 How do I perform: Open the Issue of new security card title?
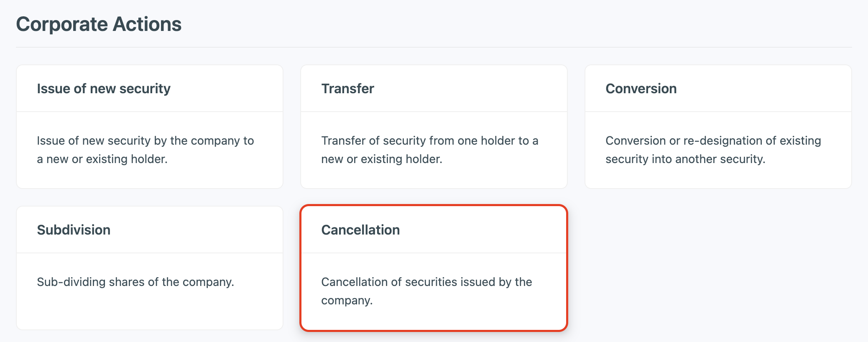[104, 89]
